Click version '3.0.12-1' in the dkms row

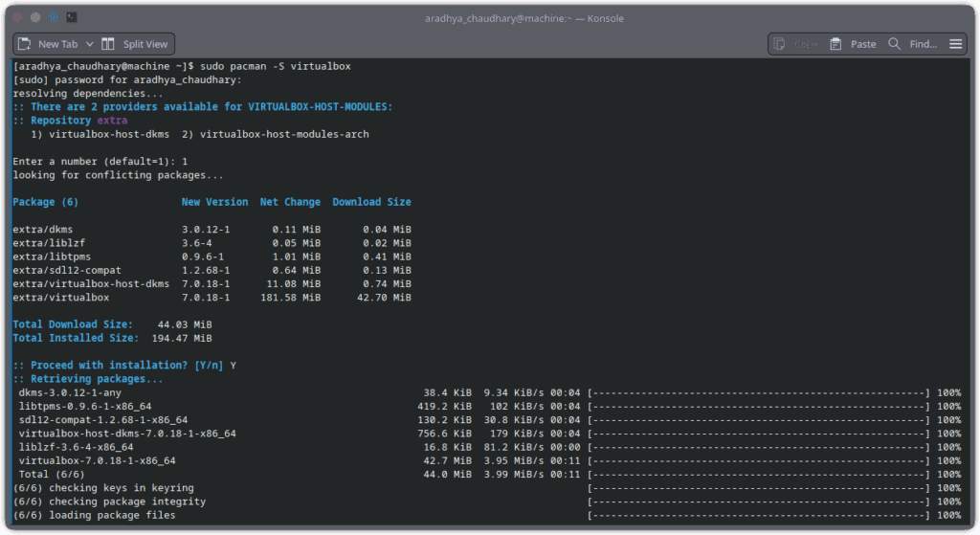click(x=206, y=230)
